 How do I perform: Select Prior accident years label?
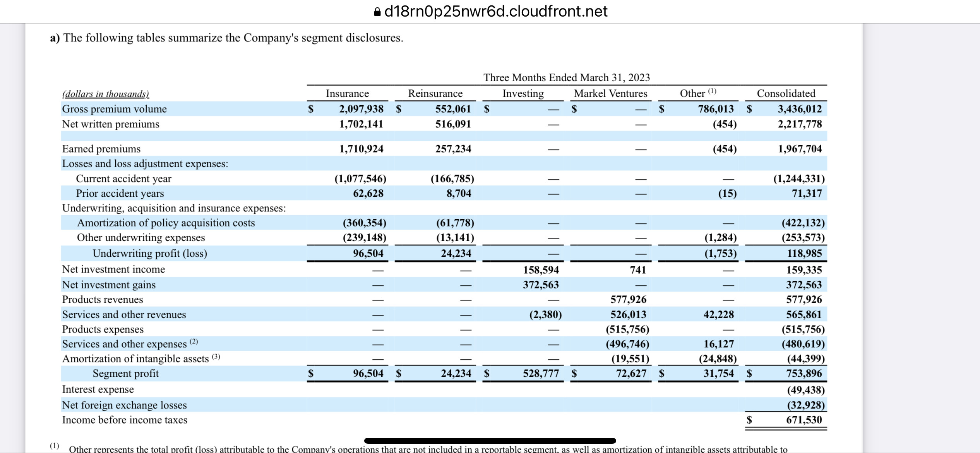click(x=120, y=193)
